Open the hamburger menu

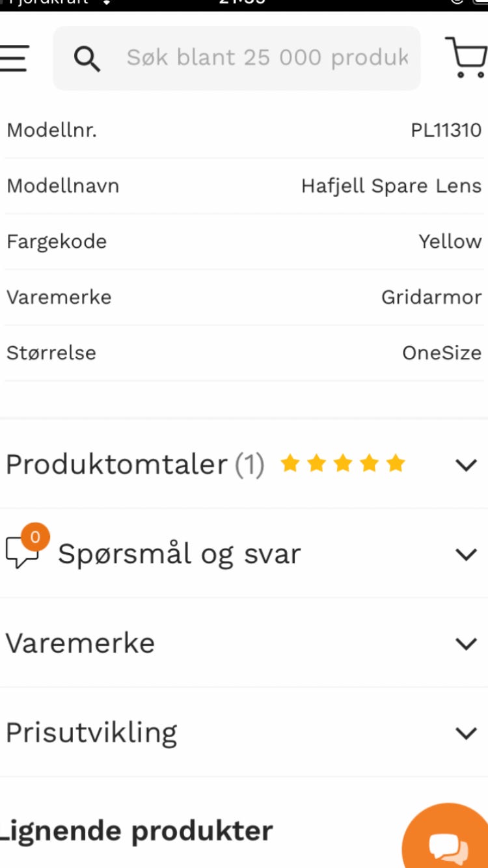click(14, 58)
